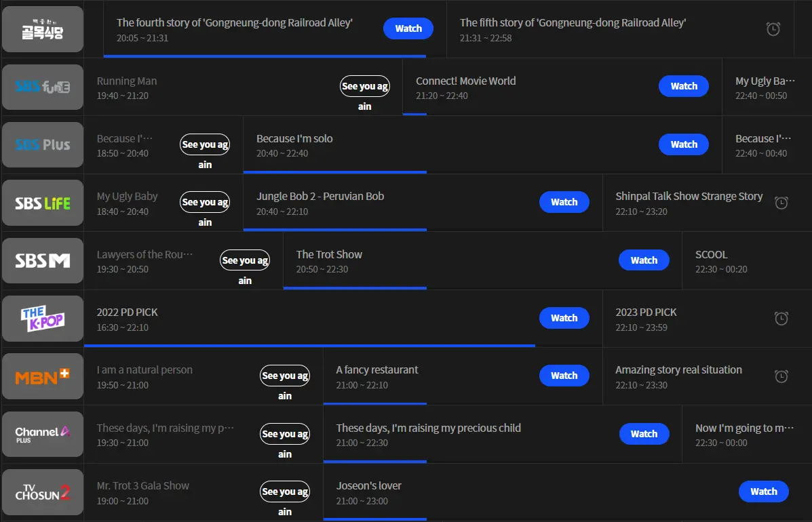The height and width of the screenshot is (522, 812).
Task: Set alarm for Amazing story real situation
Action: pos(781,376)
